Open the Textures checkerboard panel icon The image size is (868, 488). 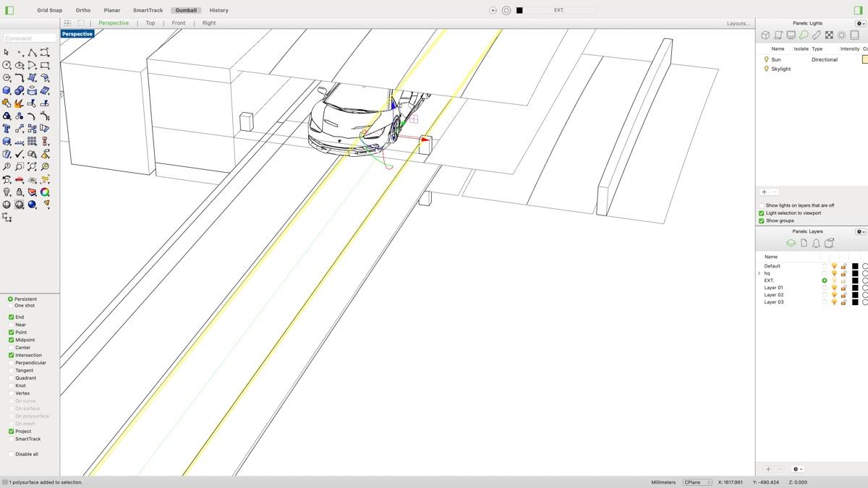[x=829, y=35]
